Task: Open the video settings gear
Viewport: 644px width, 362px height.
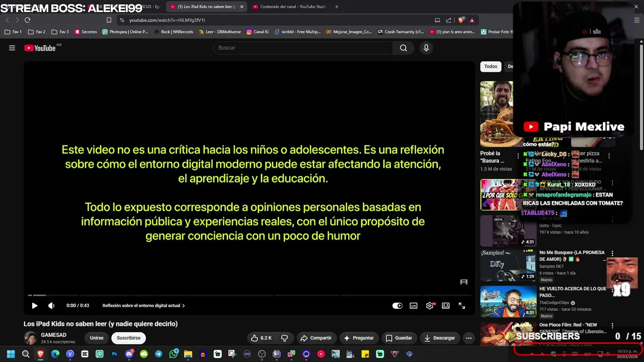Action: 430,306
